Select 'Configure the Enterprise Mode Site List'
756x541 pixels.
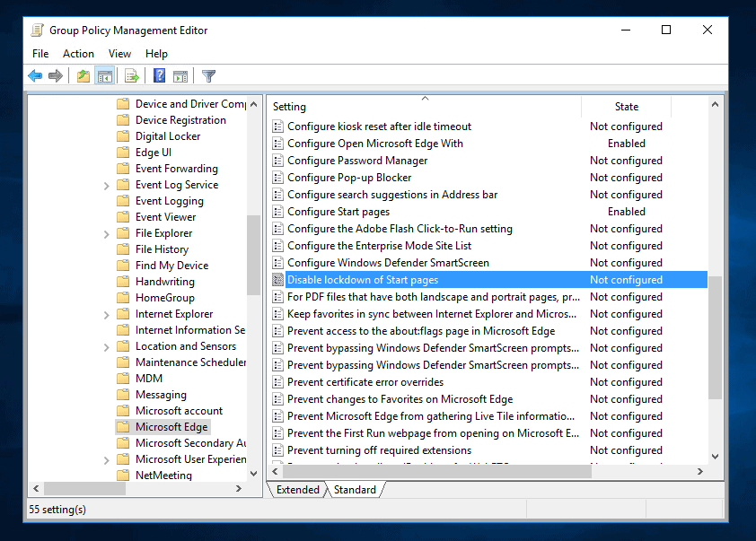click(x=379, y=246)
